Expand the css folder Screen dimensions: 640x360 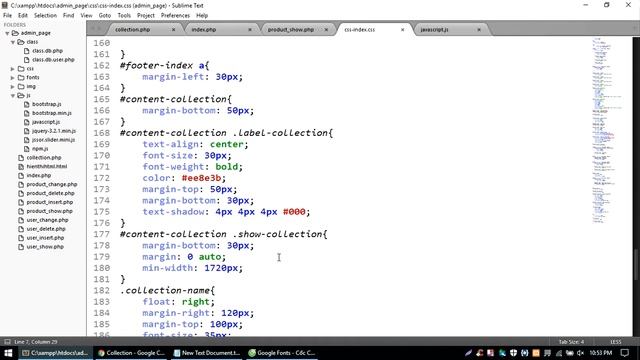tap(13, 69)
